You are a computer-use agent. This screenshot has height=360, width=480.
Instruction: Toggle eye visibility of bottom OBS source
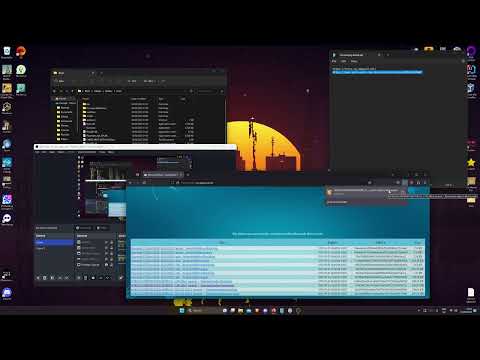106,265
